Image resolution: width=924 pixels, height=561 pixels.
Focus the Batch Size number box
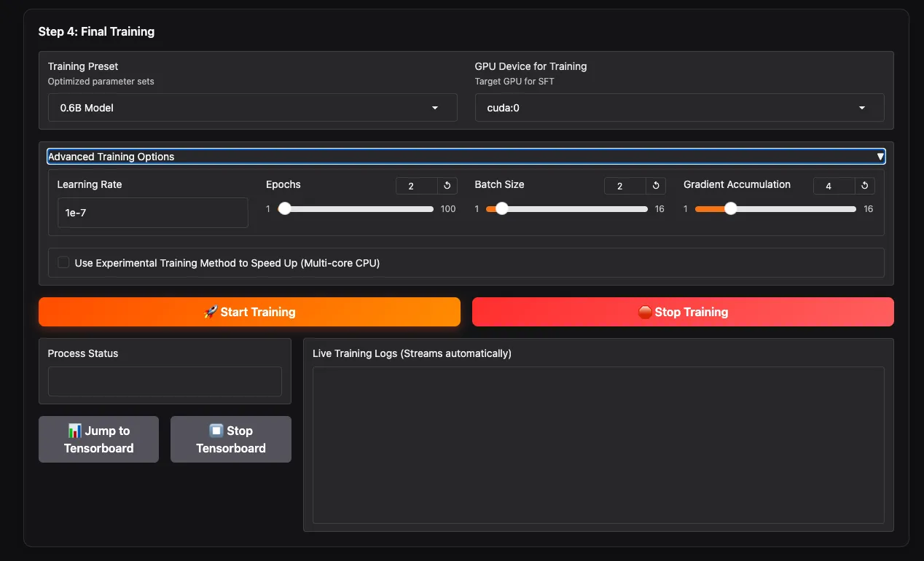click(625, 186)
